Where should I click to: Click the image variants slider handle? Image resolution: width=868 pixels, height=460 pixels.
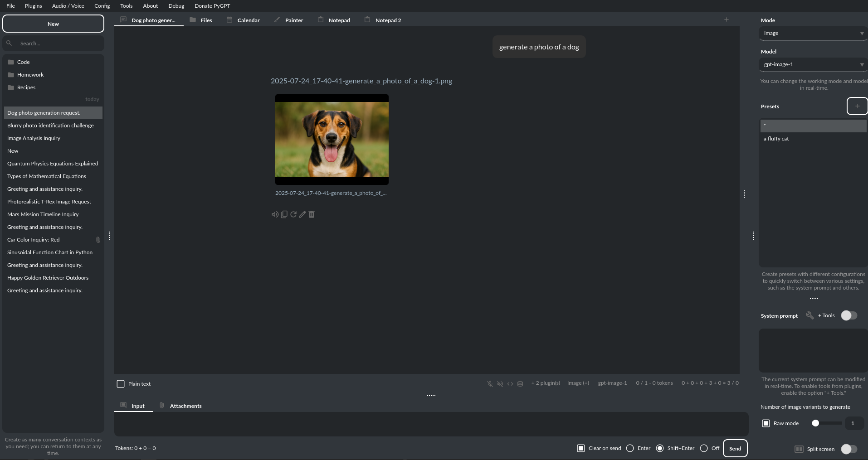(815, 423)
